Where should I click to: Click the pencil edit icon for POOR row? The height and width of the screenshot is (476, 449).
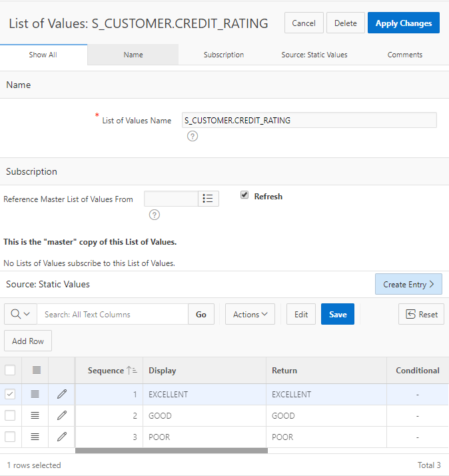point(62,437)
